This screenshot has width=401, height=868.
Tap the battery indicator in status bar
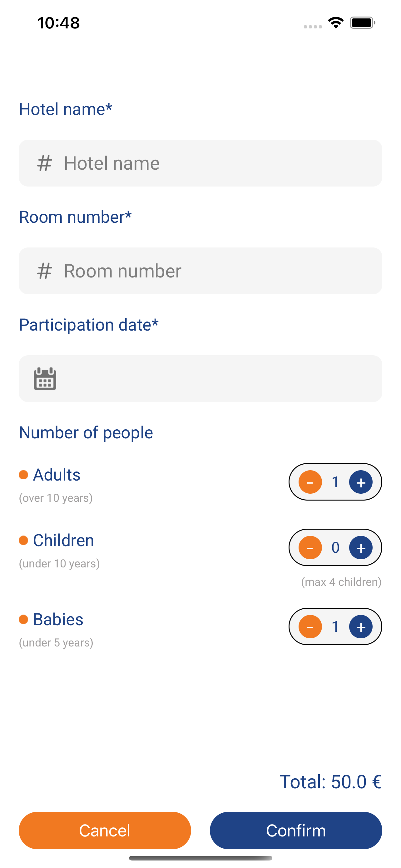(362, 22)
